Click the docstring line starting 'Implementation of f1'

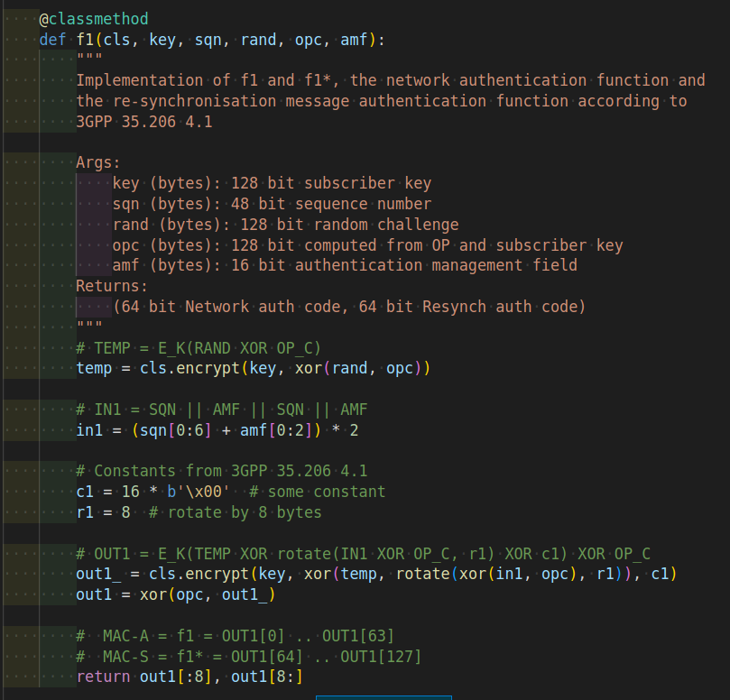click(391, 80)
